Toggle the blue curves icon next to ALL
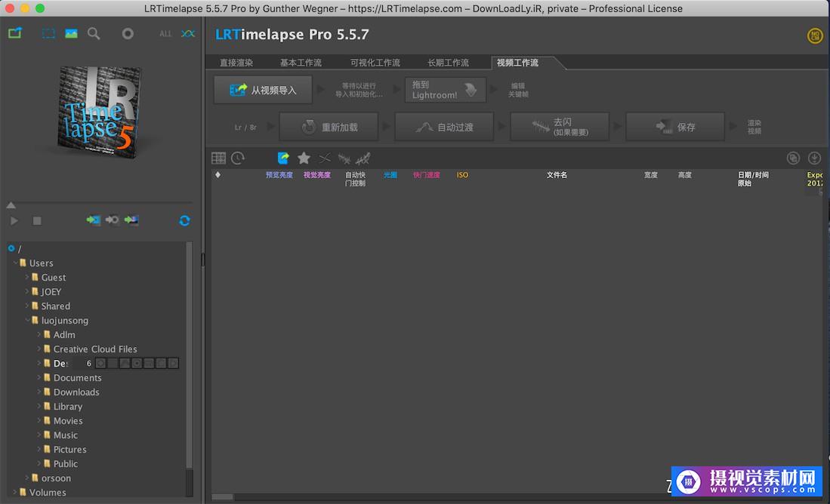The image size is (830, 504). point(187,33)
